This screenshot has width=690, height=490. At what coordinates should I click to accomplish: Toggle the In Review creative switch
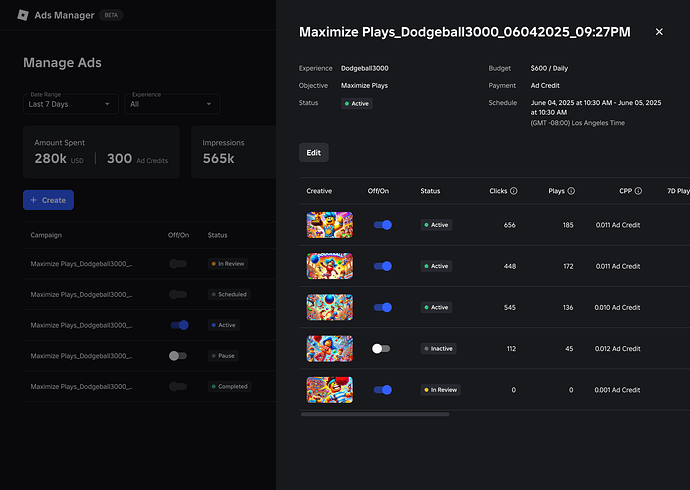(x=382, y=390)
